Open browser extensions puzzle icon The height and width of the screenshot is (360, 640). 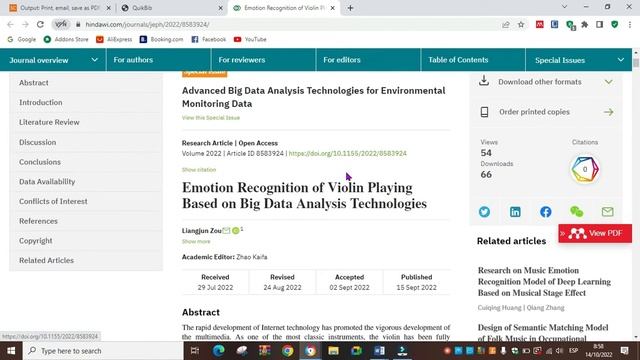584,24
